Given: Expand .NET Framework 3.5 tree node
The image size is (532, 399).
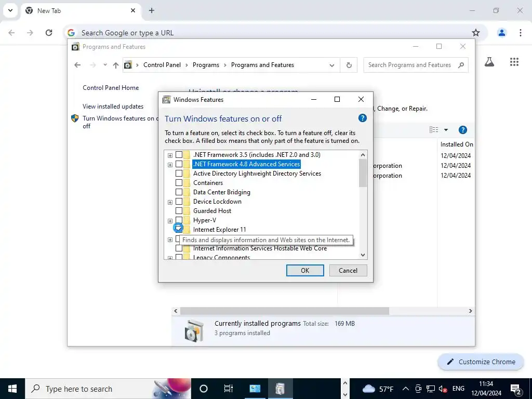Looking at the screenshot, I should (170, 155).
